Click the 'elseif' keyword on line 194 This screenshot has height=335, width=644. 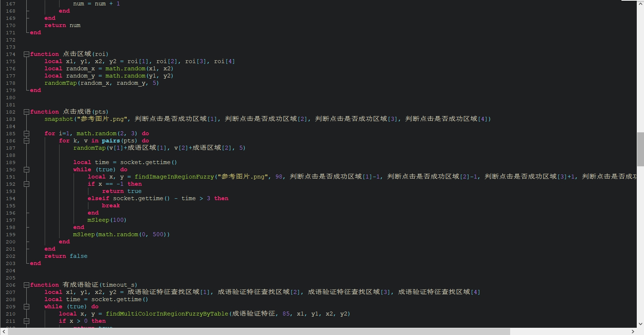(98, 198)
